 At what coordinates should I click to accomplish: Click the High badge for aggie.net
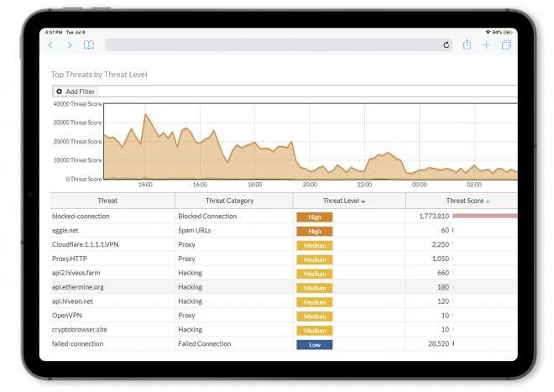pyautogui.click(x=314, y=231)
